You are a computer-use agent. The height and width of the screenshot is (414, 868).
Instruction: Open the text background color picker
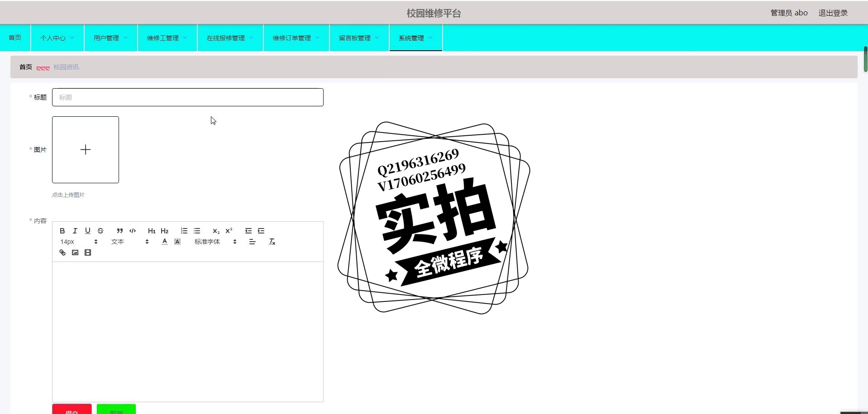point(177,242)
